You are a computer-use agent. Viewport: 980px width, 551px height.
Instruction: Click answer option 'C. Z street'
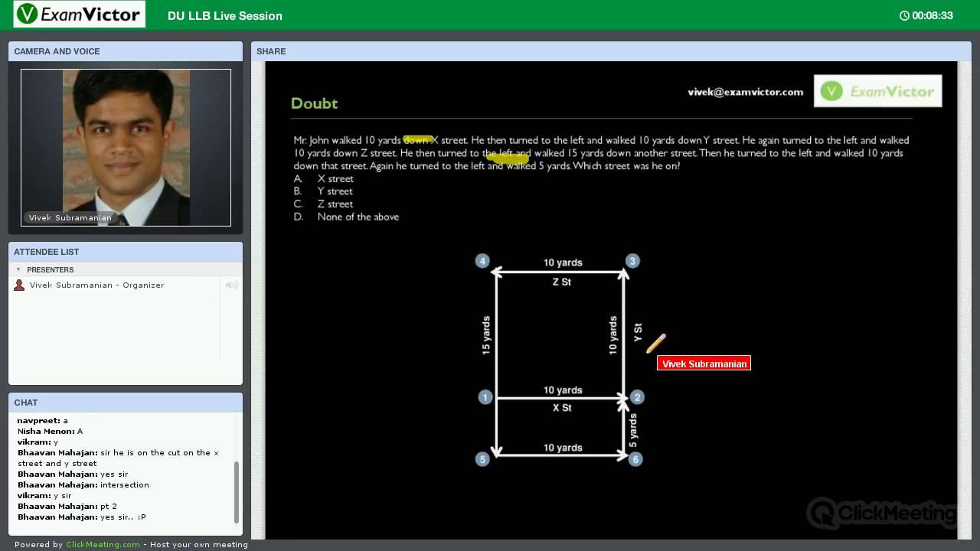point(323,204)
